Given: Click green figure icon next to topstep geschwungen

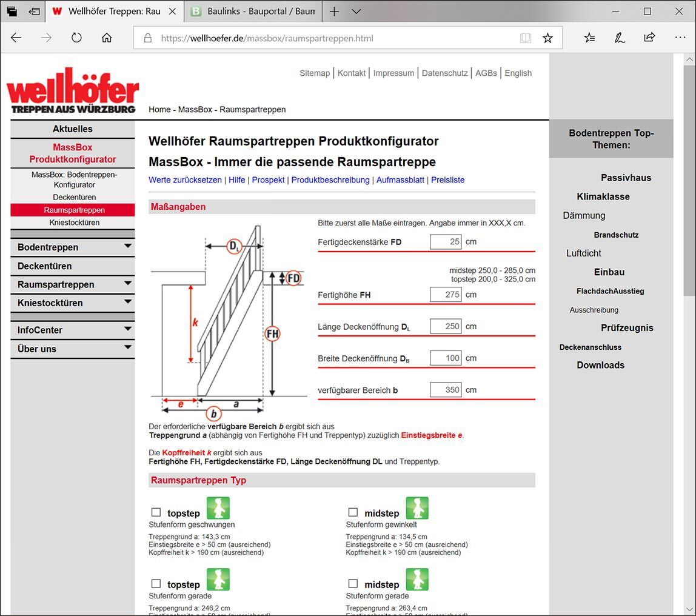Looking at the screenshot, I should (218, 508).
